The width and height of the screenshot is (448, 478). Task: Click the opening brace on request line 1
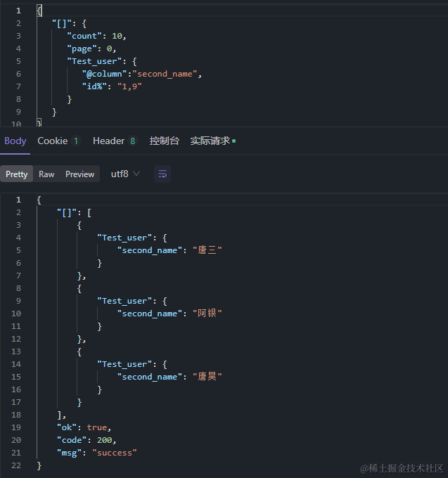[39, 11]
